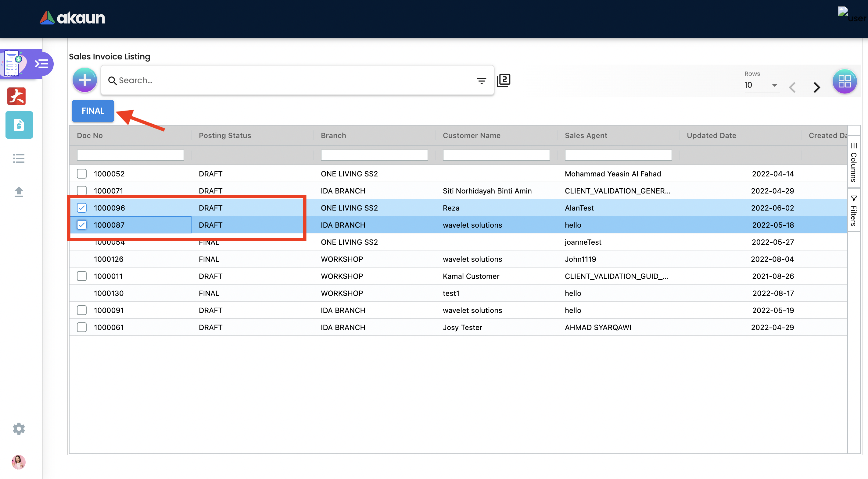The image size is (868, 479).
Task: Open settings gear in sidebar
Action: coord(19,428)
